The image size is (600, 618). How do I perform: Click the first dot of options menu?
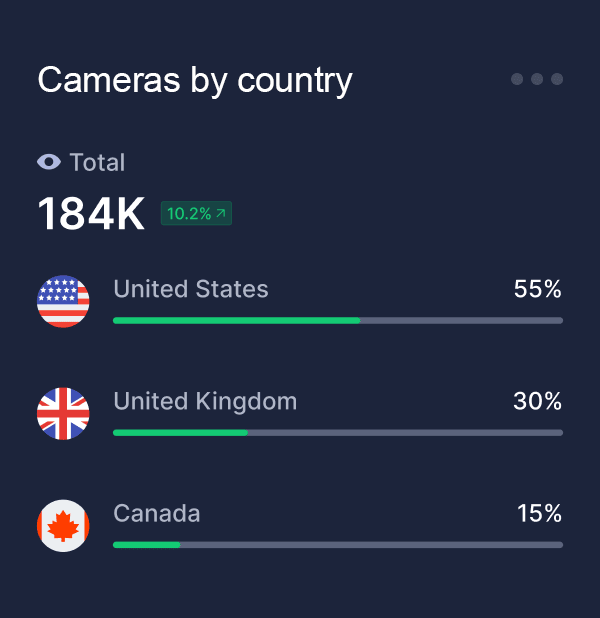517,79
